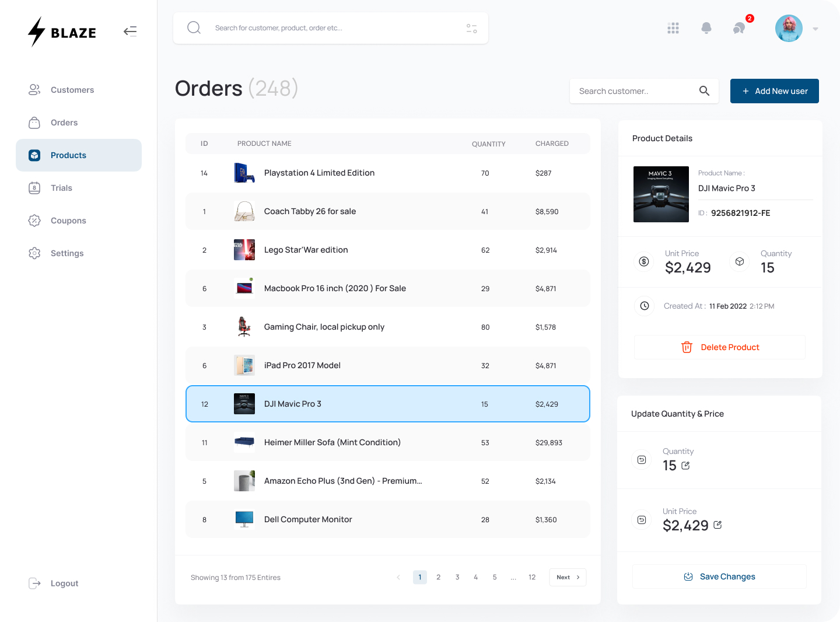Click the notifications bell icon
Viewport: 840px width, 622px height.
[x=706, y=28]
